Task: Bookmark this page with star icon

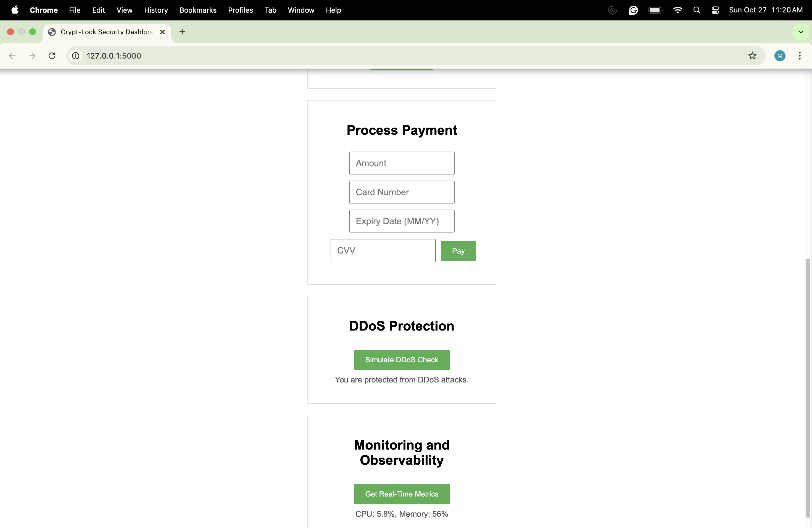Action: [752, 56]
